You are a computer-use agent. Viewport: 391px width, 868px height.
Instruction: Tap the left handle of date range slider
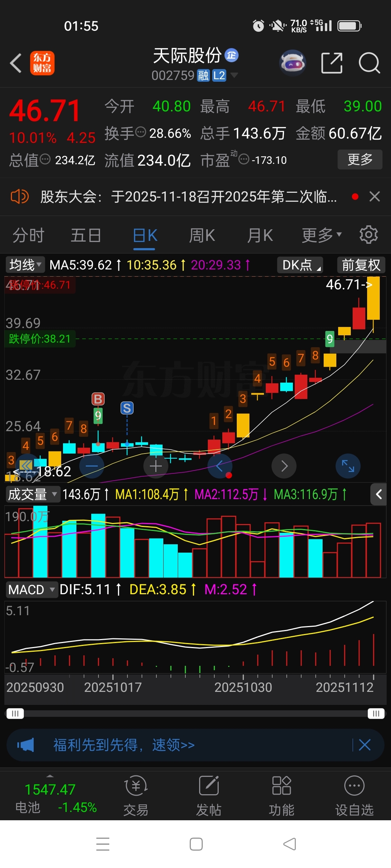[15, 713]
